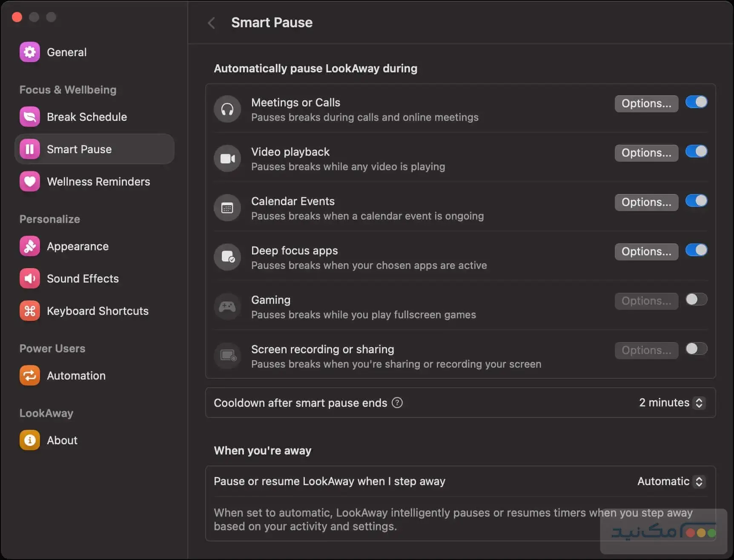Screen dimensions: 734x560
Task: Click the Wellness Reminders heart icon
Action: (29, 182)
